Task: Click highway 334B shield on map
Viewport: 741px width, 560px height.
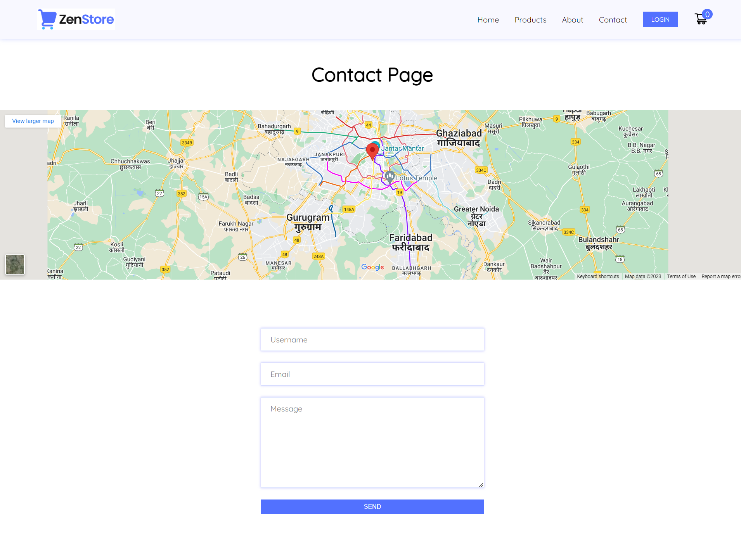Action: (187, 143)
